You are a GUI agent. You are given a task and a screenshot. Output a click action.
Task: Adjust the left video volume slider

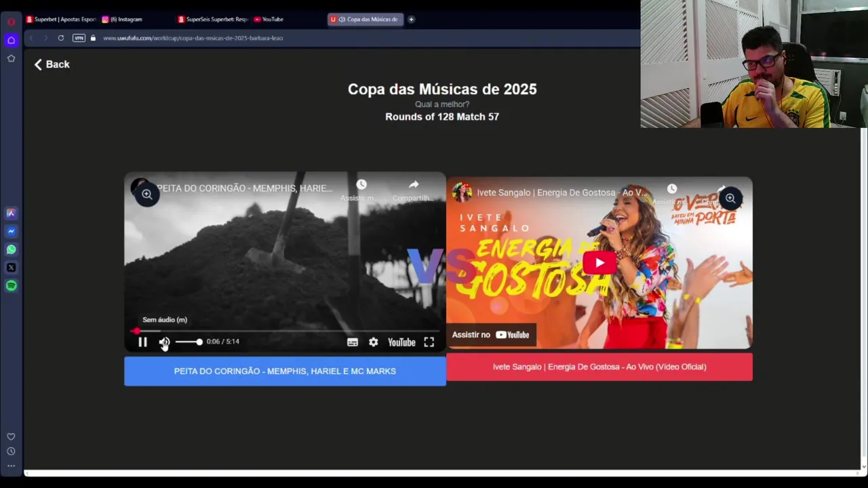point(189,342)
